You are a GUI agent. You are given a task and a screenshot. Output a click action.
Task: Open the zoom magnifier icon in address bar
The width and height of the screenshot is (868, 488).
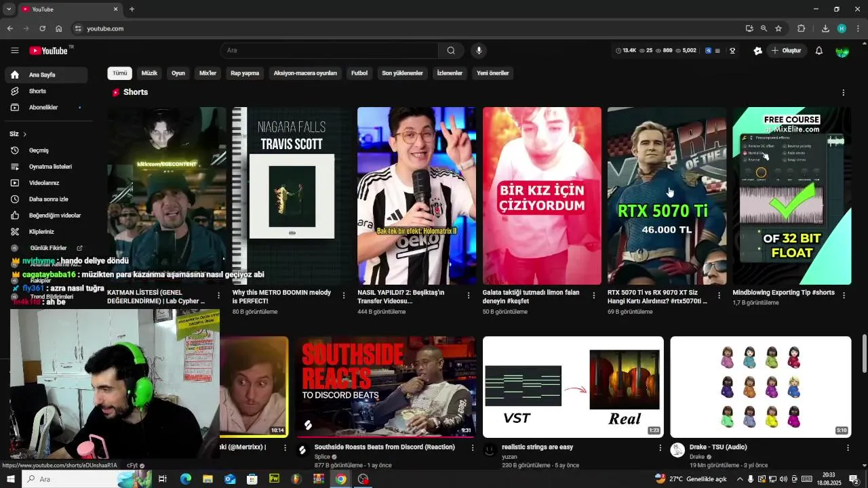(x=764, y=28)
